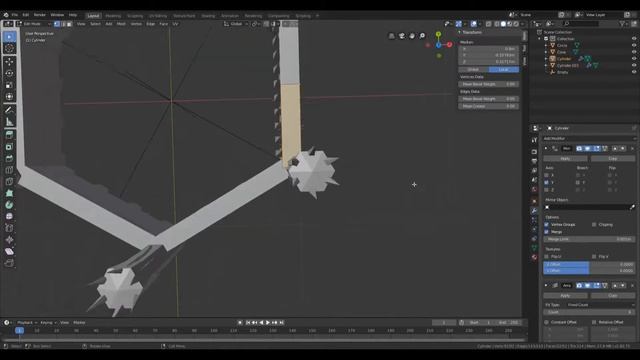
Task: Select the Inset Faces tool
Action: pyautogui.click(x=9, y=147)
